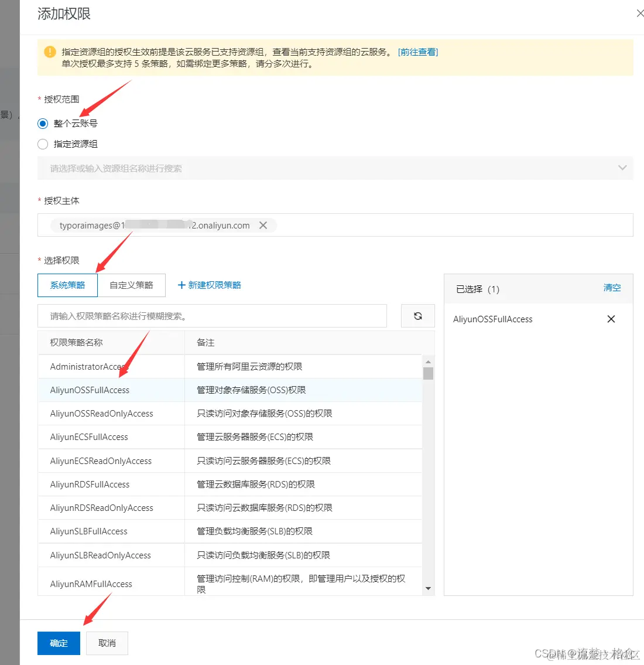Click 确定 to confirm permissions

point(58,643)
